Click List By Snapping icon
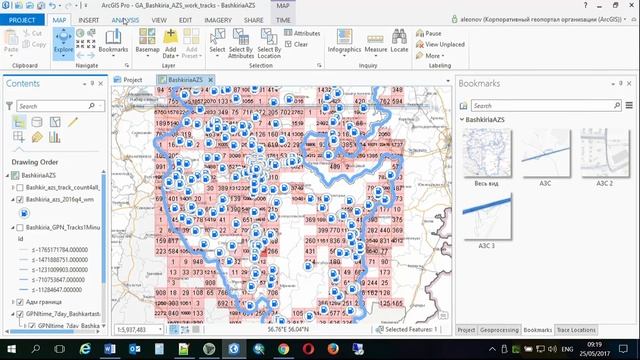The width and height of the screenshot is (640, 360). 19,137
